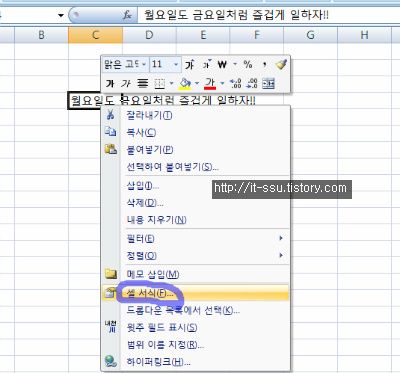Toggle center alignment in mini toolbar
The height and width of the screenshot is (373, 400).
143,83
